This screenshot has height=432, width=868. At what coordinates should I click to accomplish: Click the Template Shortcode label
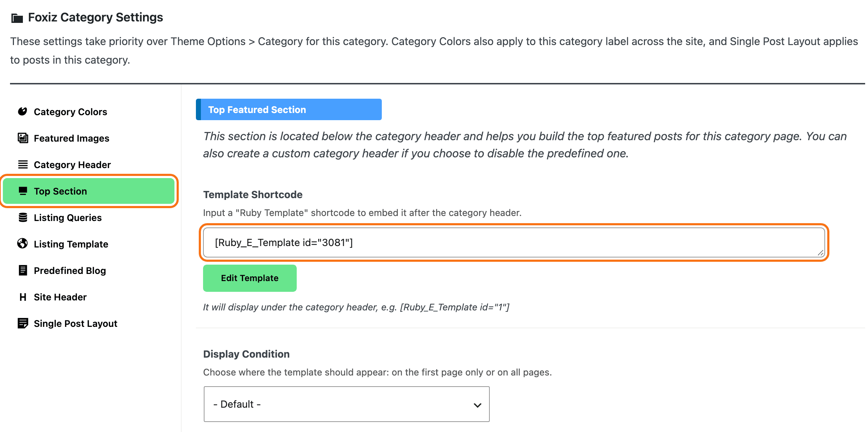[253, 195]
